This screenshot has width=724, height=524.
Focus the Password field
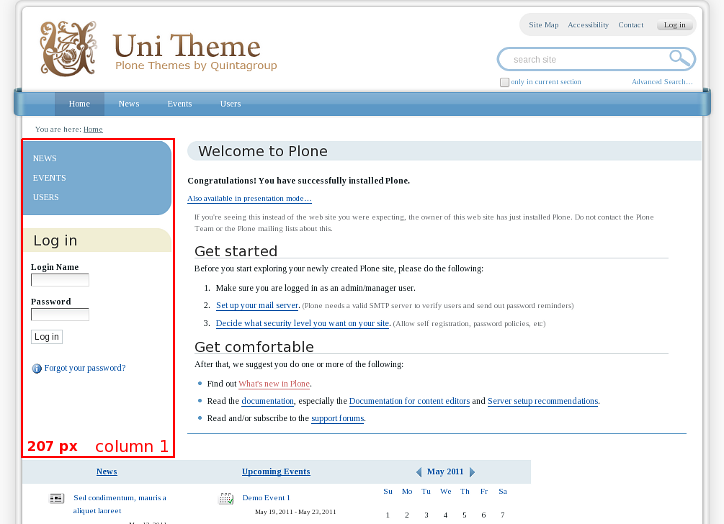(x=60, y=314)
